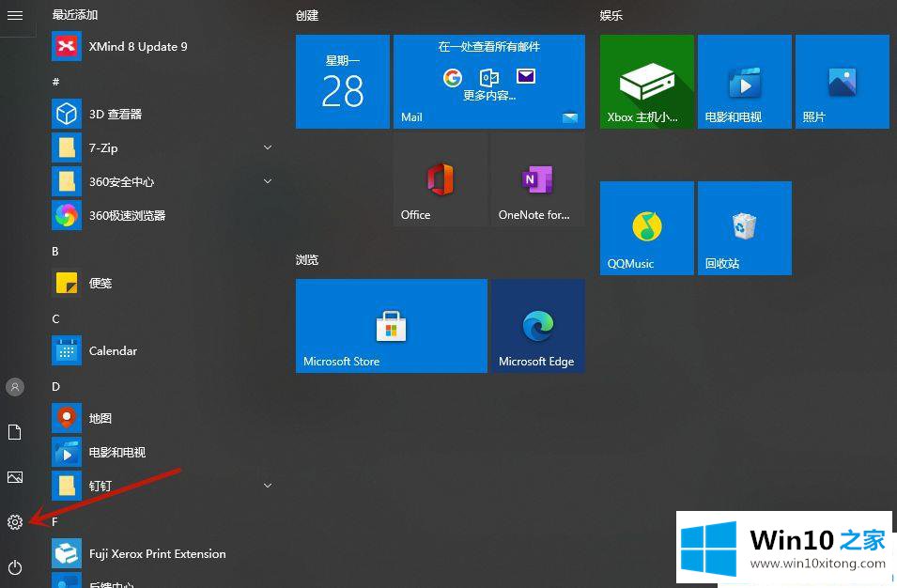The width and height of the screenshot is (897, 588).
Task: Click the F alphabet section header
Action: click(x=54, y=521)
